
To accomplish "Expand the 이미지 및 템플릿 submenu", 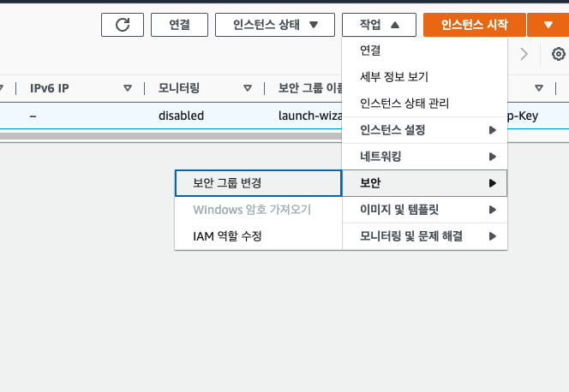I will pyautogui.click(x=424, y=210).
